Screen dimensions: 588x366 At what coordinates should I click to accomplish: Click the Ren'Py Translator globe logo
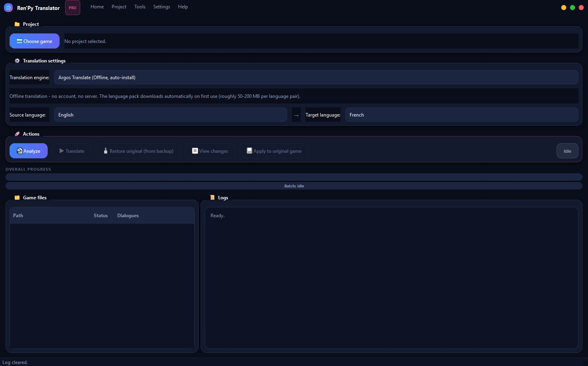pos(8,8)
